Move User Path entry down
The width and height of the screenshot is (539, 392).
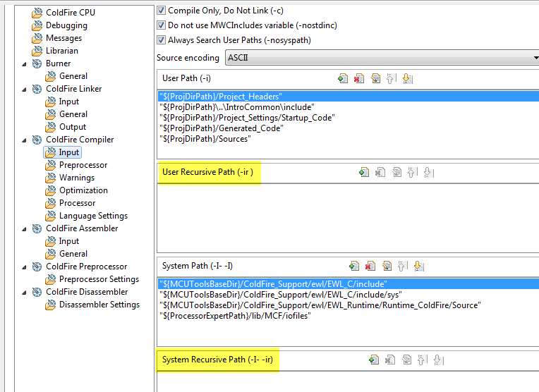coord(408,79)
